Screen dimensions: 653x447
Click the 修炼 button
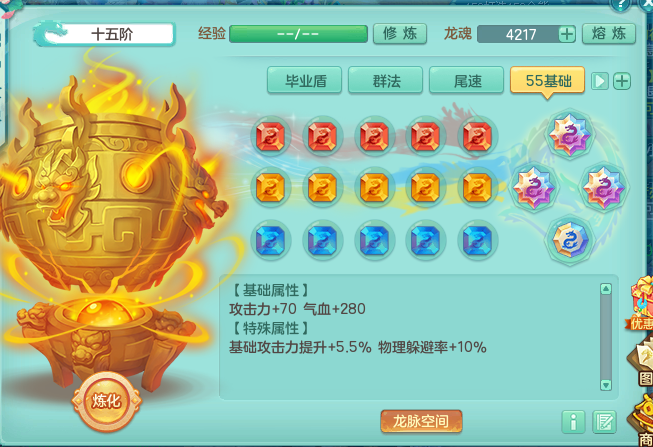coord(400,34)
